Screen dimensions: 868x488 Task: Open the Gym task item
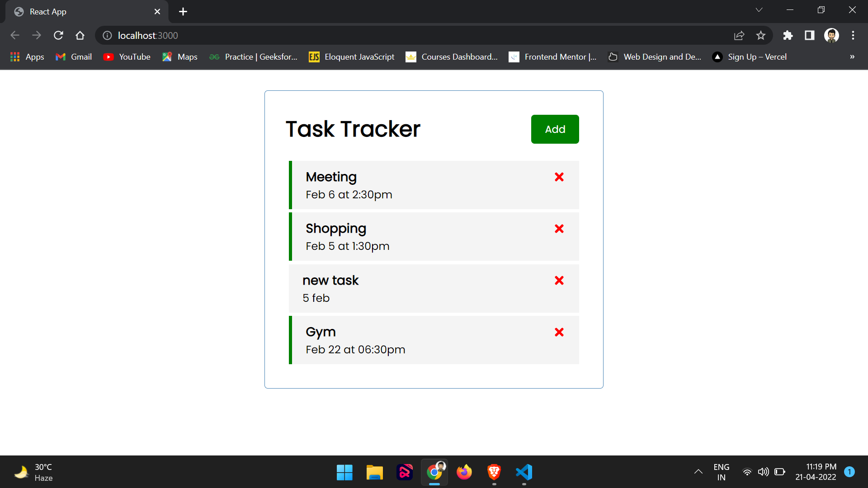pos(407,340)
